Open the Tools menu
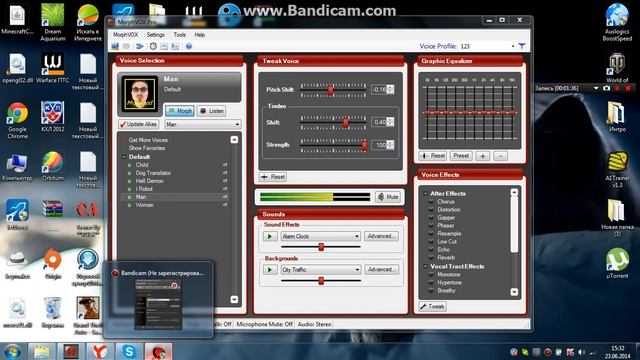This screenshot has width=640, height=360. coord(179,35)
